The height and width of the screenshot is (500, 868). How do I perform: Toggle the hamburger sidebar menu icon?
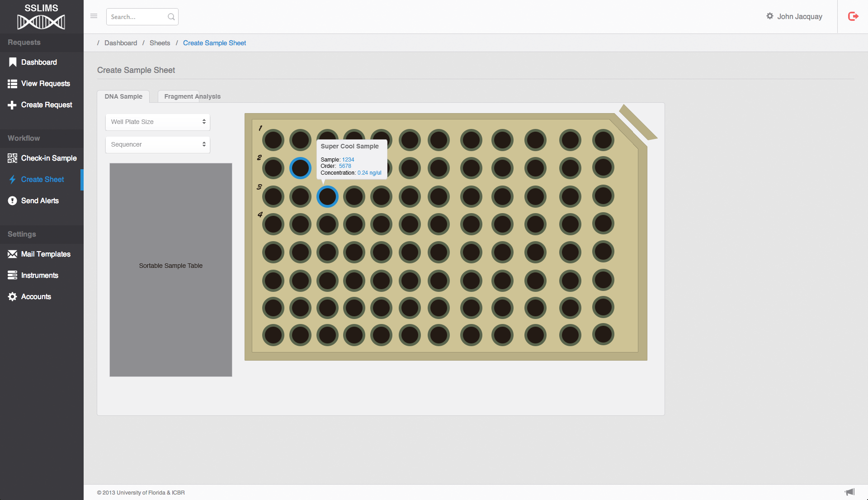(x=94, y=16)
